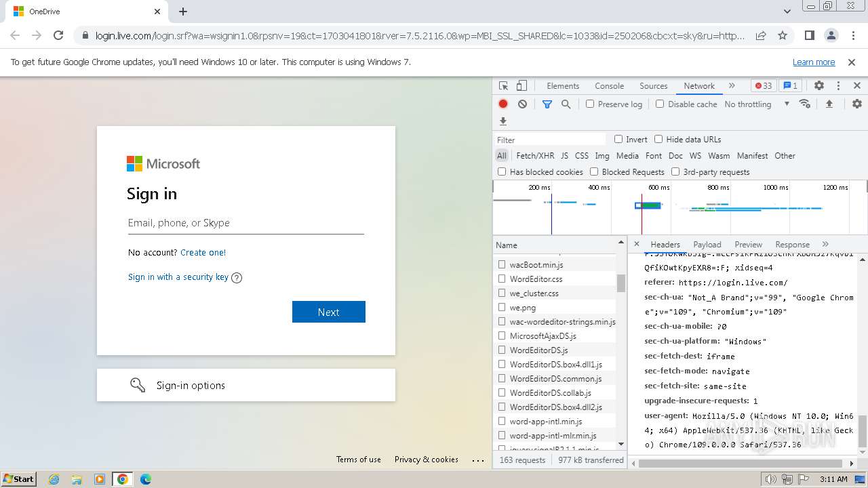868x488 pixels.
Task: Open the 1 issue message badge
Action: pos(790,86)
